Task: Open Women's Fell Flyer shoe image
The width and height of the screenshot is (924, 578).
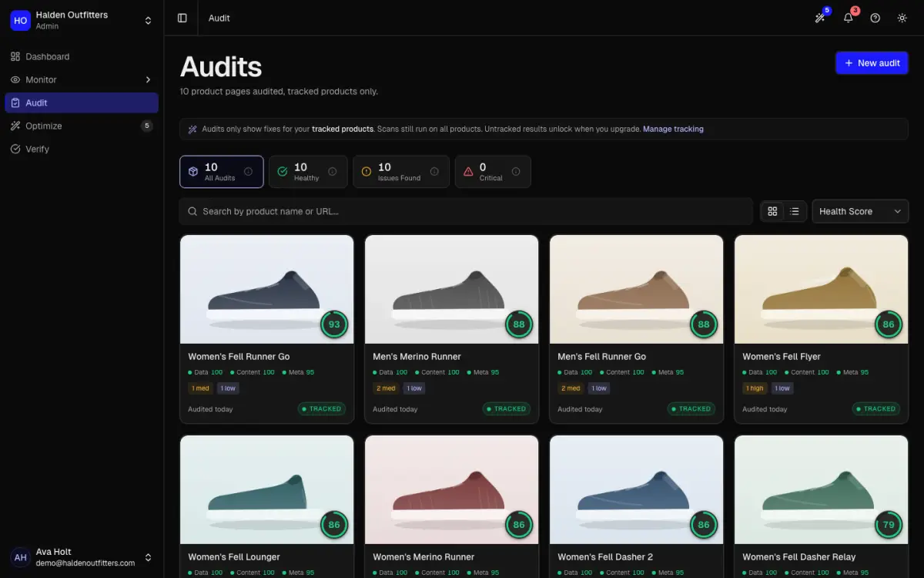Action: click(x=822, y=289)
